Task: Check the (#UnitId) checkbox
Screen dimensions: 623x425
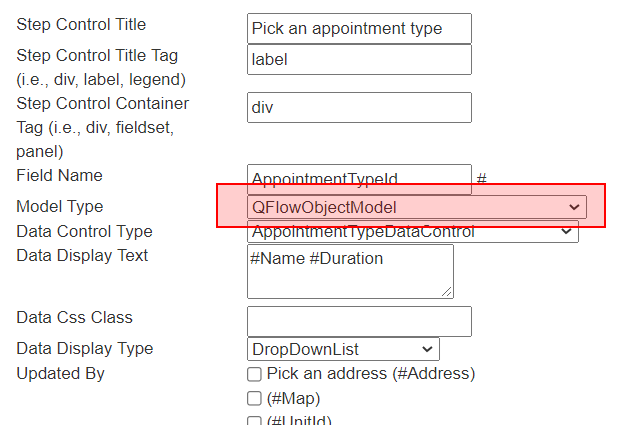Action: (254, 421)
